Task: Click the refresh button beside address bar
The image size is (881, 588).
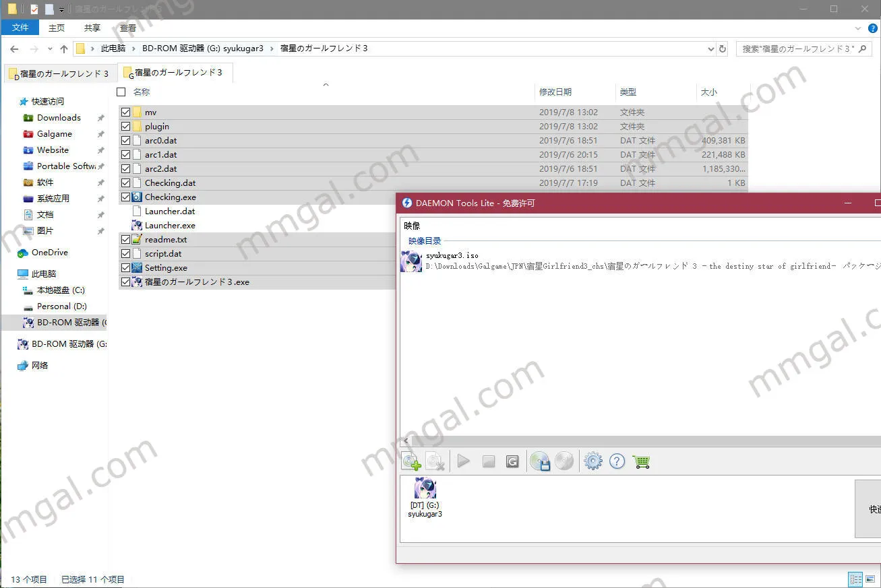Action: 723,48
